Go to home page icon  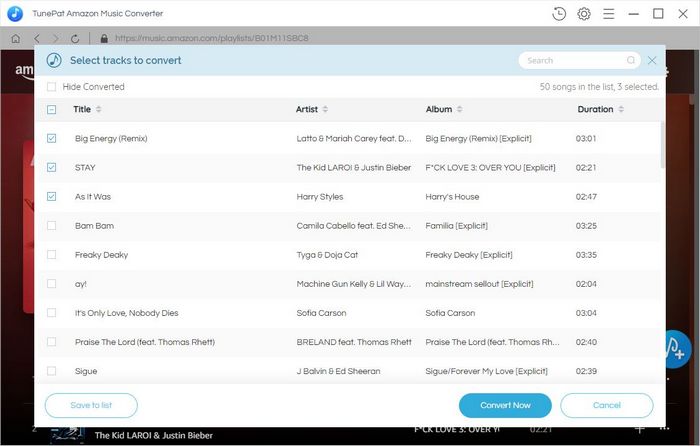(x=16, y=38)
